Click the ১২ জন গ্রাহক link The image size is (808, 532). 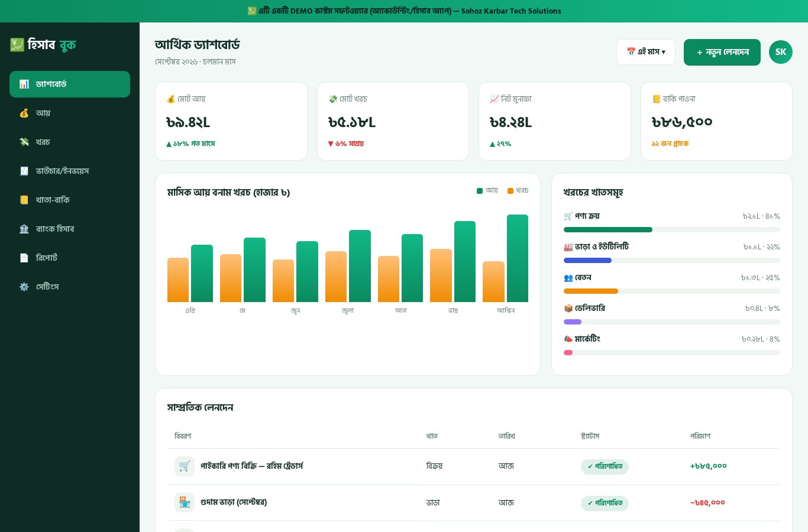[x=670, y=144]
